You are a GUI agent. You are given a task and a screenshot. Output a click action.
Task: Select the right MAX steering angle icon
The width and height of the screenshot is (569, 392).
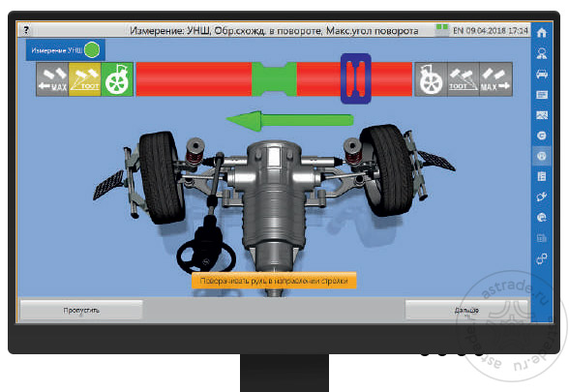495,79
